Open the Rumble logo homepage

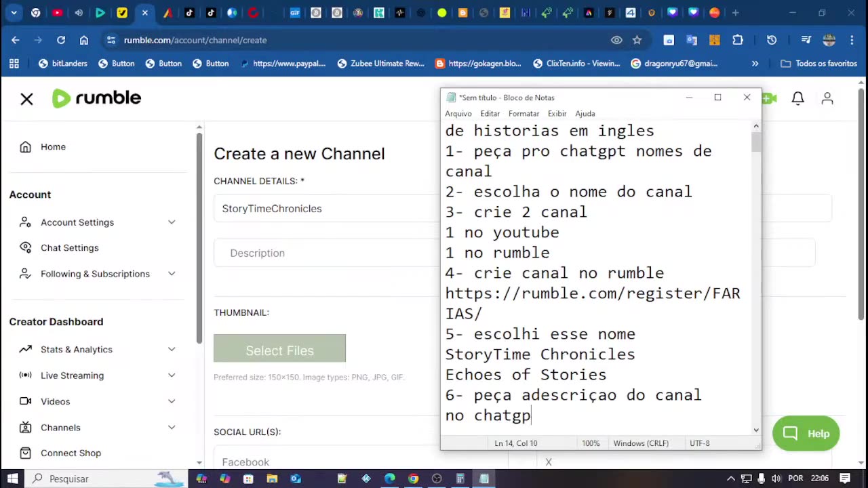pyautogui.click(x=97, y=98)
